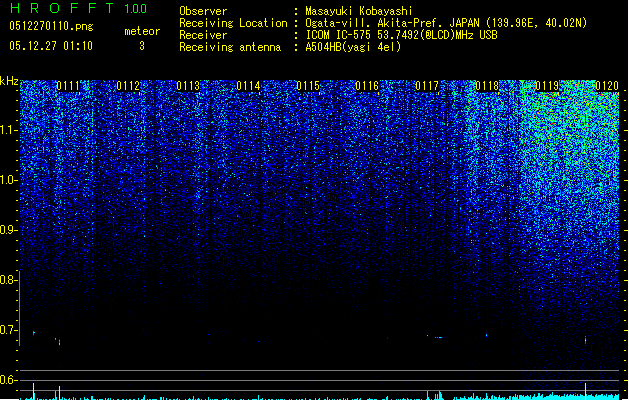
Task: Click the 0118 time marker
Action: [487, 86]
